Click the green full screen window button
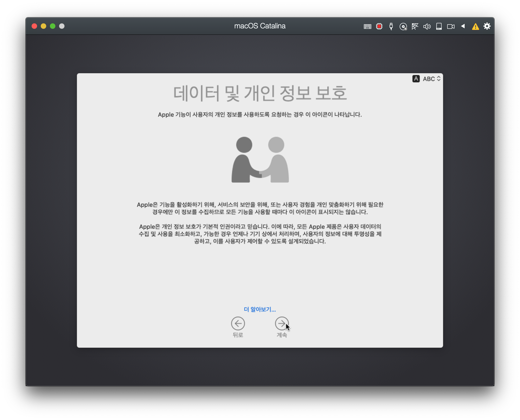The height and width of the screenshot is (420, 520). tap(53, 26)
